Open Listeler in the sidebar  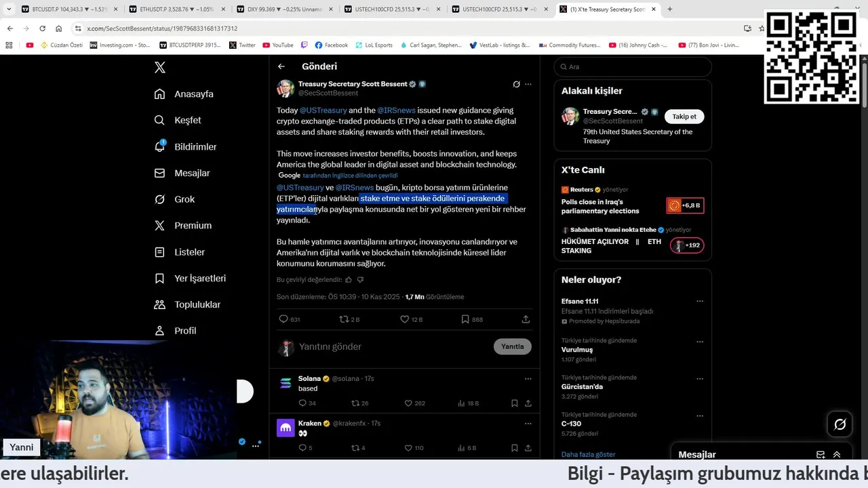pos(179,251)
